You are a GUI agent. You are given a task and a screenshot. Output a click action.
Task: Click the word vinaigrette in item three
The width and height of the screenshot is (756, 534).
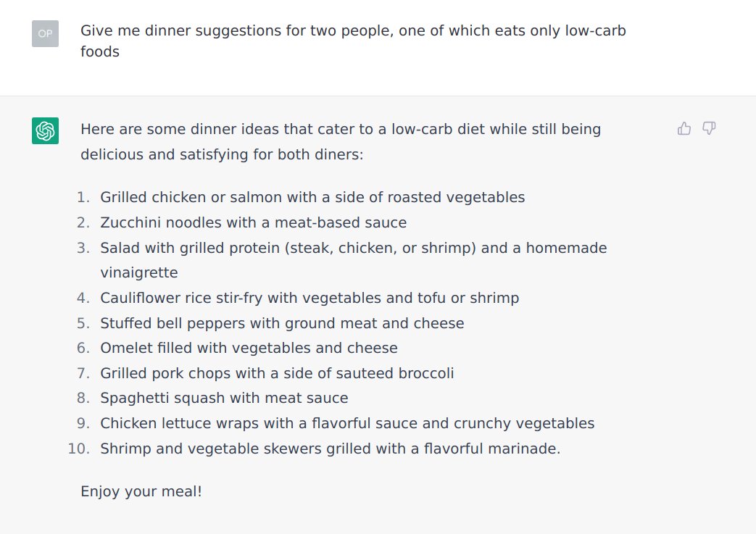tap(139, 272)
